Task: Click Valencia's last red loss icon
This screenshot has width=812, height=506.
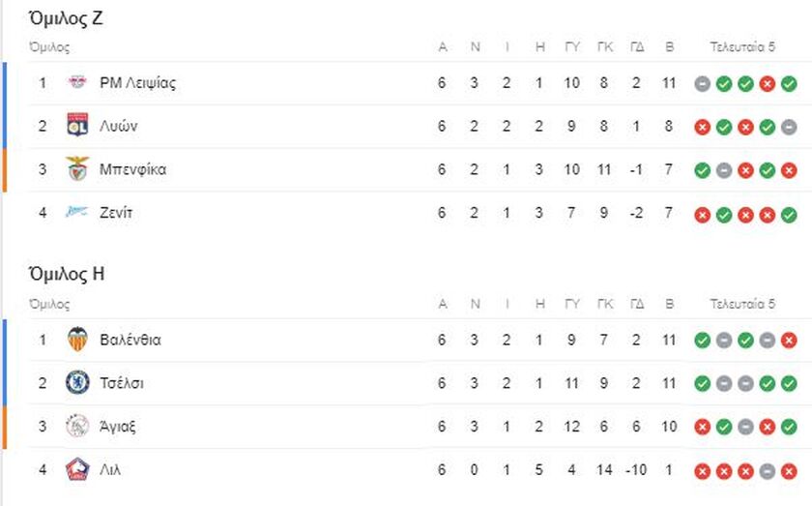Action: (789, 341)
